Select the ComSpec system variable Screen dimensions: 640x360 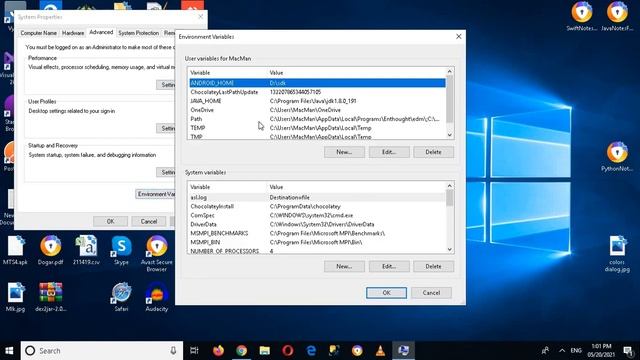pos(317,215)
